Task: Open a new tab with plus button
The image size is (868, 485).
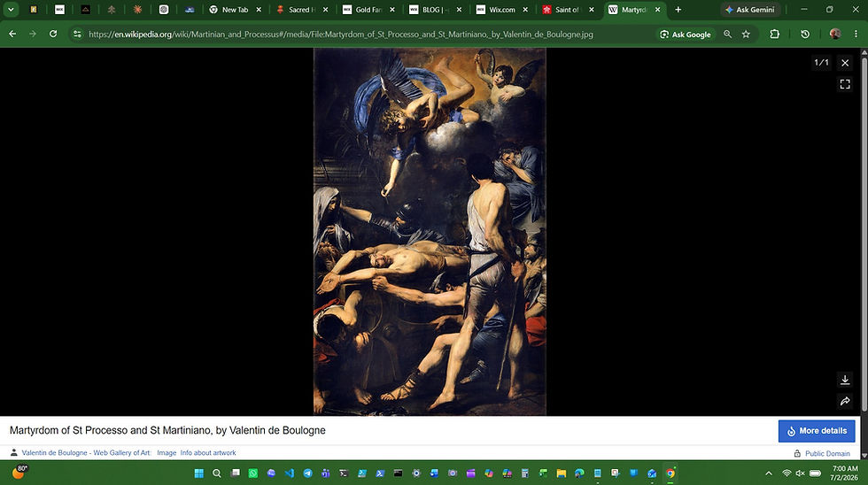Action: coord(678,10)
